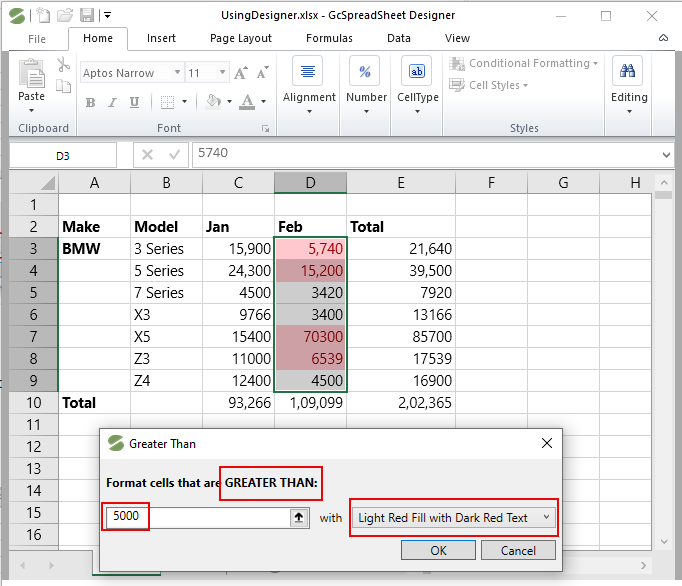Switch to the View tab
This screenshot has width=682, height=586.
point(457,38)
